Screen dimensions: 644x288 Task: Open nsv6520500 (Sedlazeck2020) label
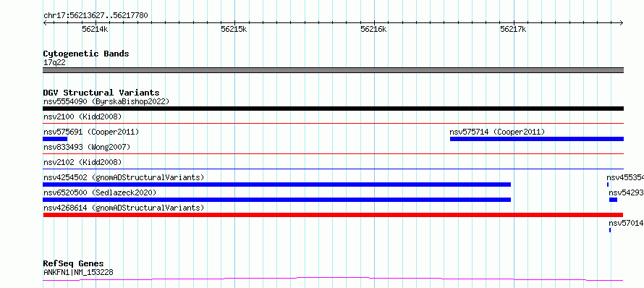click(100, 192)
